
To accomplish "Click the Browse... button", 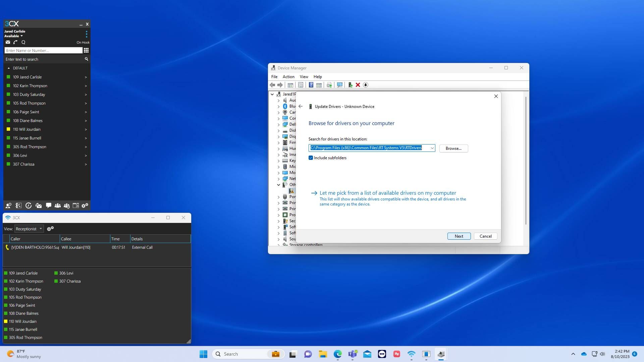I will click(x=453, y=148).
